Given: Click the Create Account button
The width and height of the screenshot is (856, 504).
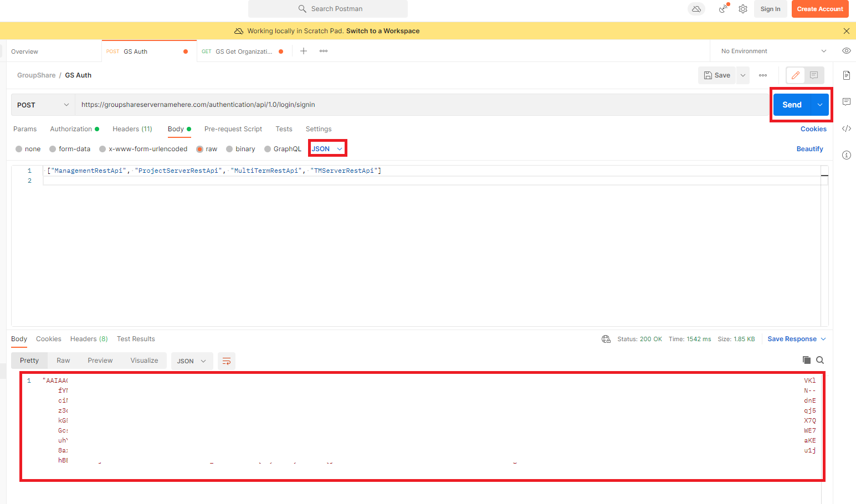Looking at the screenshot, I should tap(820, 9).
